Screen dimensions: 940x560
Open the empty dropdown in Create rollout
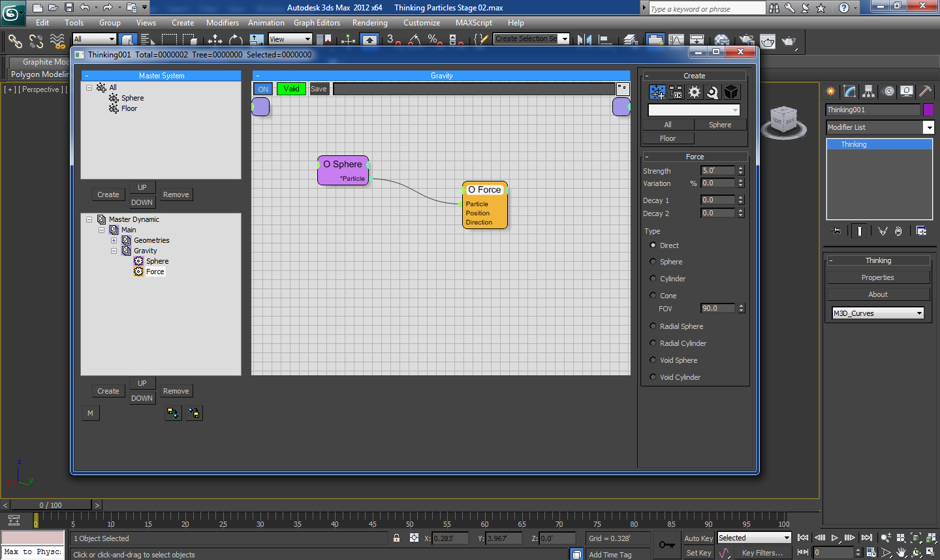[x=694, y=110]
